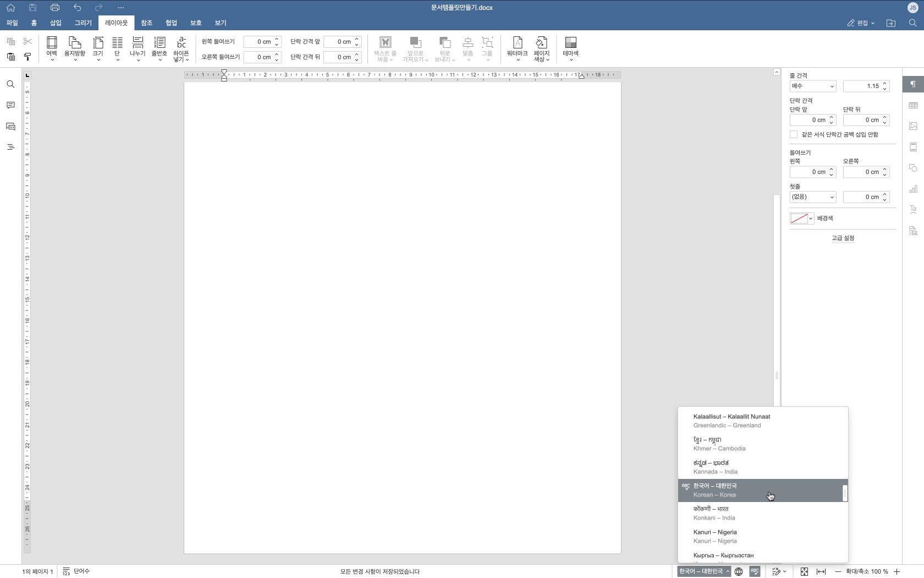Image resolution: width=924 pixels, height=578 pixels.
Task: Open image settings icon in right sidebar
Action: point(913,126)
